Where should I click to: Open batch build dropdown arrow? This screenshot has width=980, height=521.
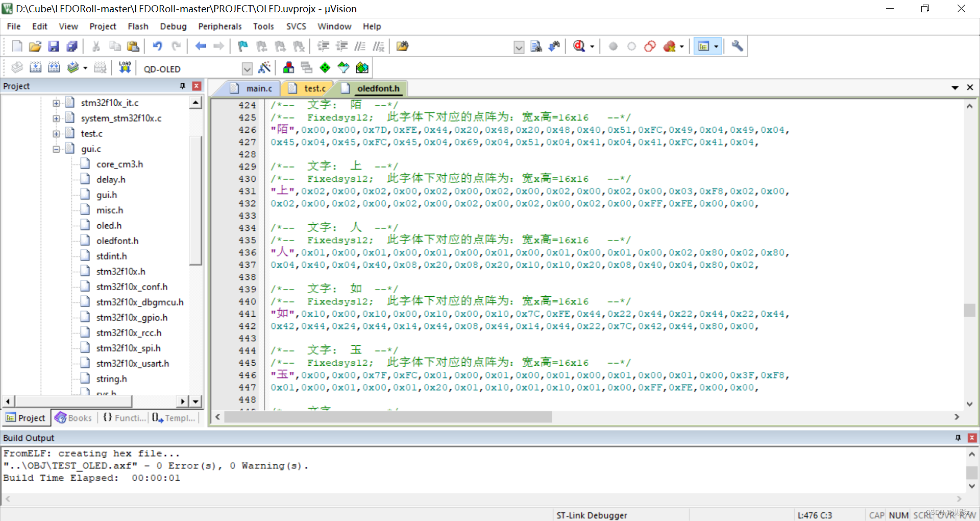coord(85,68)
